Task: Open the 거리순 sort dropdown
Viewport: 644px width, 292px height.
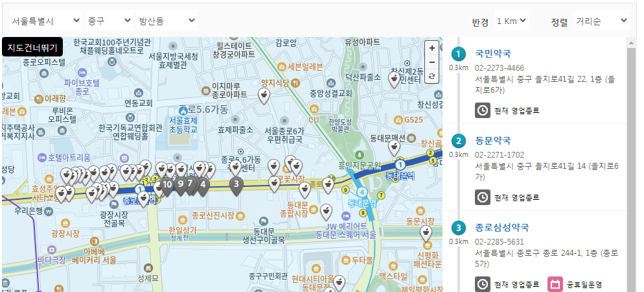Action: [601, 21]
